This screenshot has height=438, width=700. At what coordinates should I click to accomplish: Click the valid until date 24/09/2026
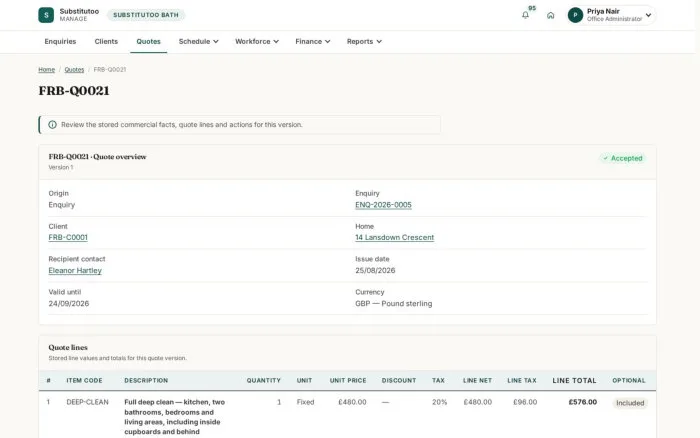point(69,304)
